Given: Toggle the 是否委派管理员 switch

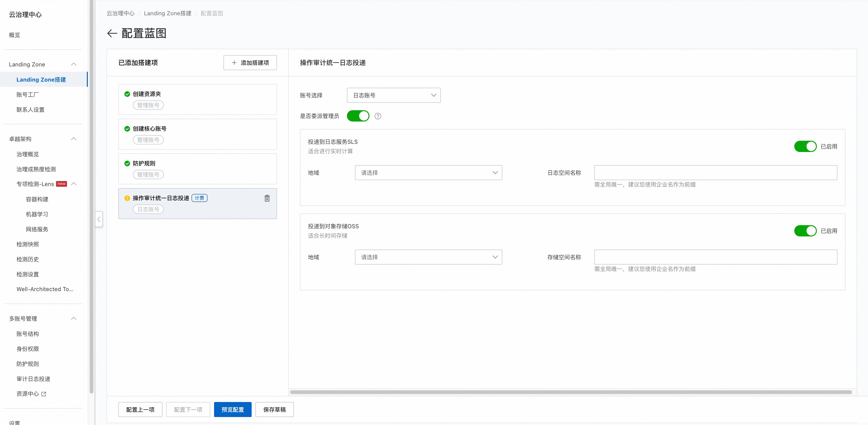Looking at the screenshot, I should coord(358,116).
